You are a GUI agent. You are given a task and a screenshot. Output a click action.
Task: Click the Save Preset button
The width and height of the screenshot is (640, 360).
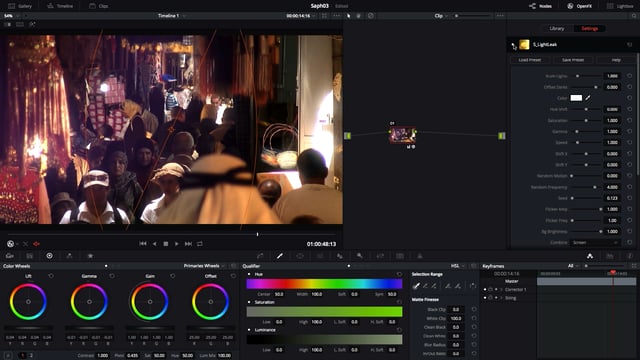(x=573, y=60)
